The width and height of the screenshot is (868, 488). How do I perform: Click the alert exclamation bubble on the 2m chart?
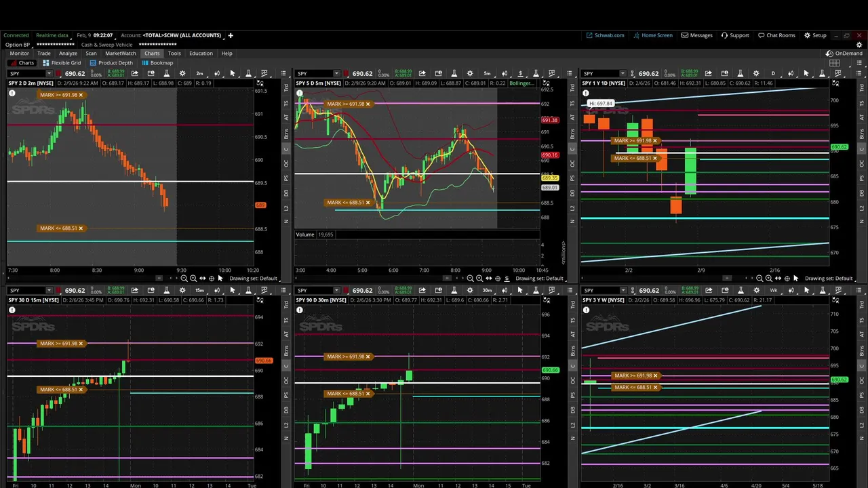[x=12, y=94]
